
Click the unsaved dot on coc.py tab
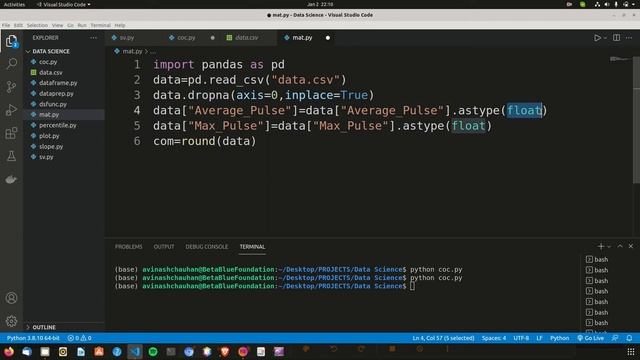coord(213,38)
